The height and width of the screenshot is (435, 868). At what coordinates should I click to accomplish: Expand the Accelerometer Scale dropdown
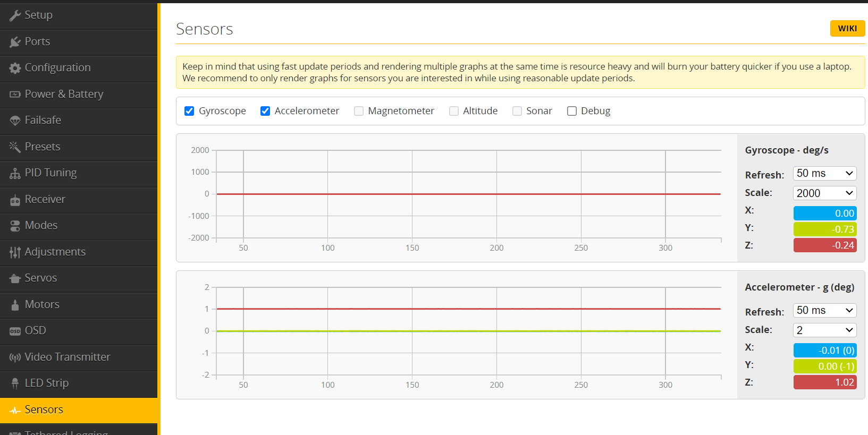[824, 330]
